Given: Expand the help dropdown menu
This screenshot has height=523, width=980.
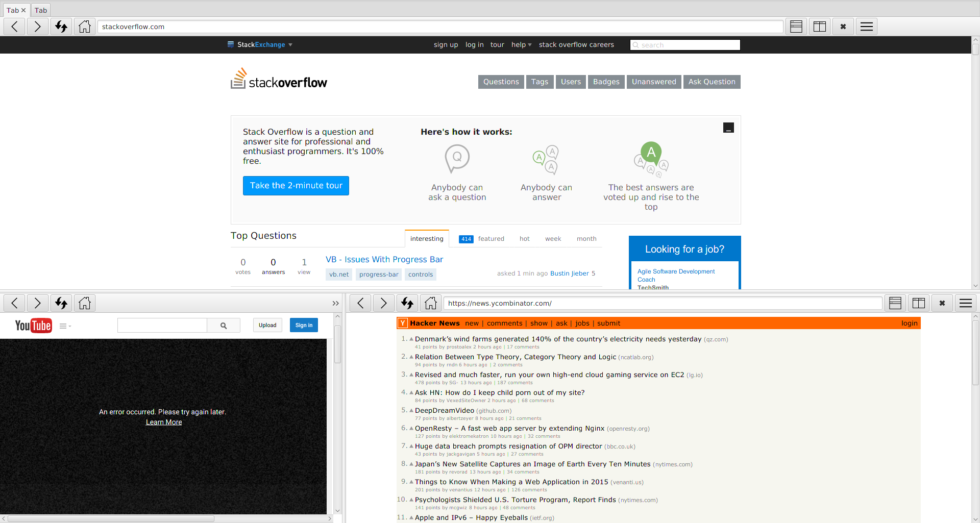Looking at the screenshot, I should pyautogui.click(x=521, y=45).
